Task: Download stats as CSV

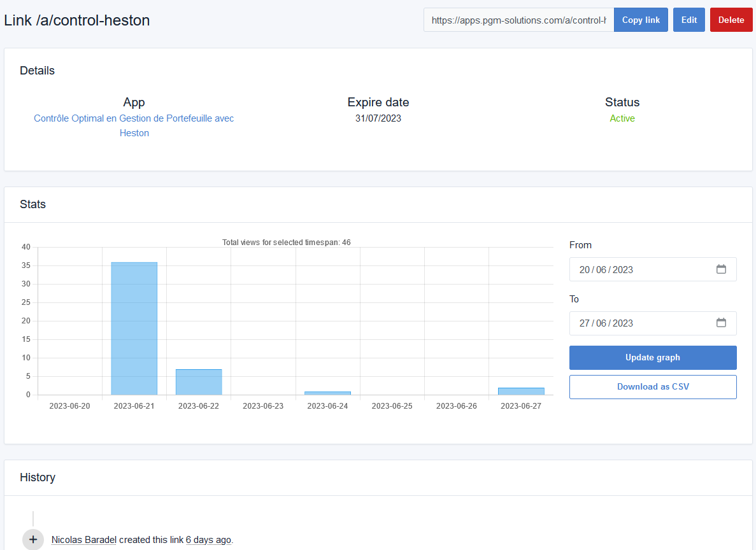Action: (x=653, y=386)
